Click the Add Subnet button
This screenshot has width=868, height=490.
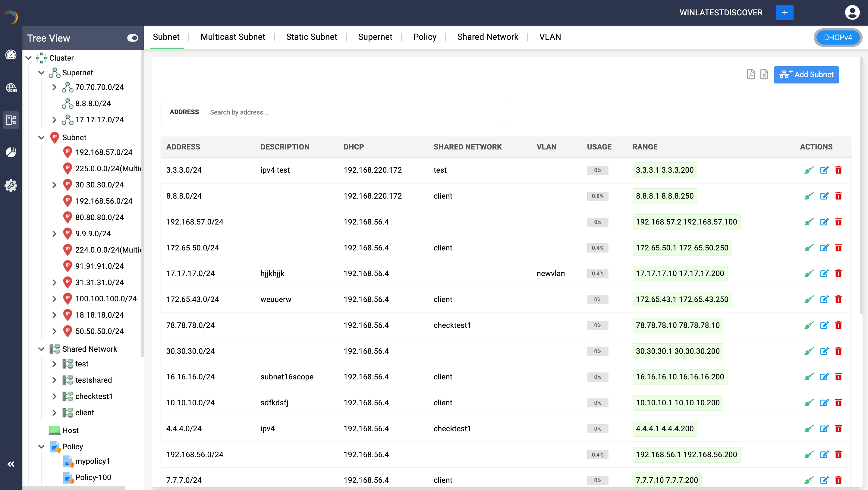806,74
